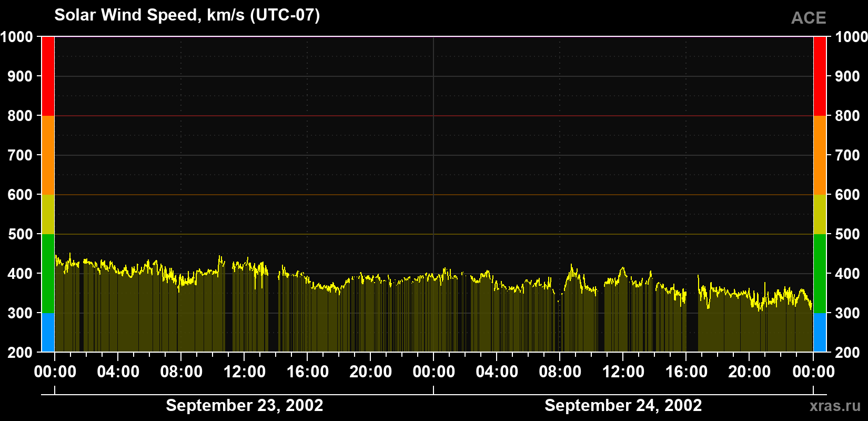
Task: Click the yellow band on the right scale
Action: (820, 214)
